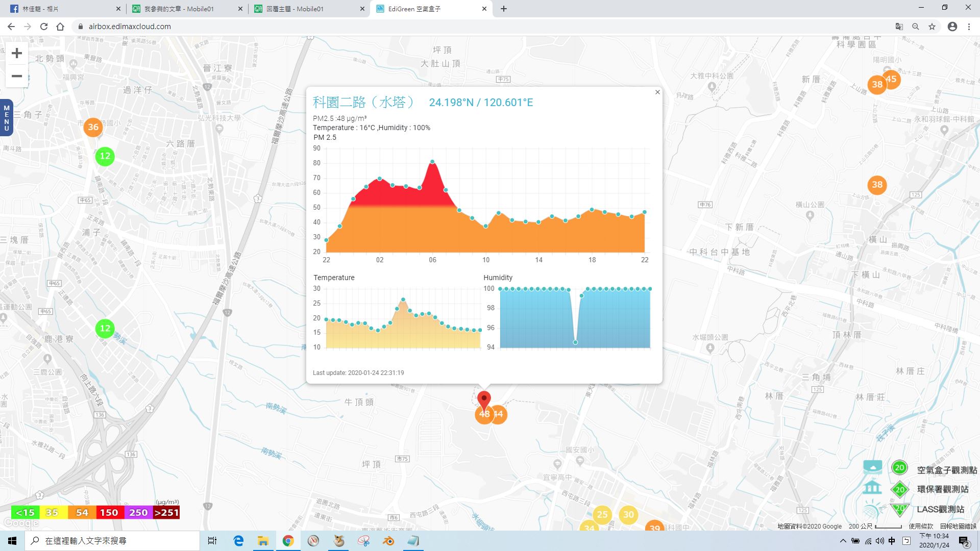980x551 pixels.
Task: Click the red 150 legend color
Action: (x=109, y=512)
